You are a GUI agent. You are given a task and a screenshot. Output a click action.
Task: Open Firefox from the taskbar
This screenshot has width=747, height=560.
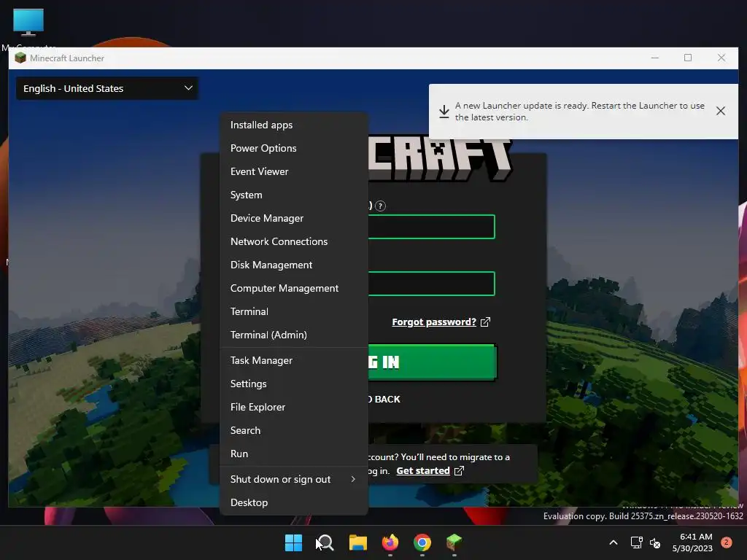tap(390, 542)
